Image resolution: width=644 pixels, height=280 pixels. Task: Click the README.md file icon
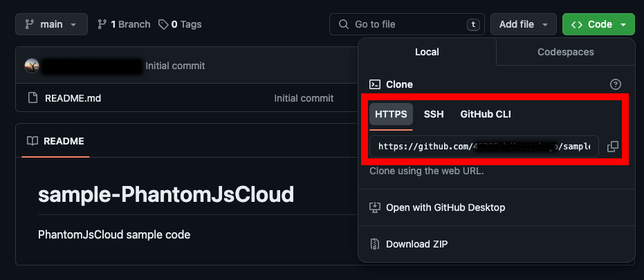coord(33,98)
